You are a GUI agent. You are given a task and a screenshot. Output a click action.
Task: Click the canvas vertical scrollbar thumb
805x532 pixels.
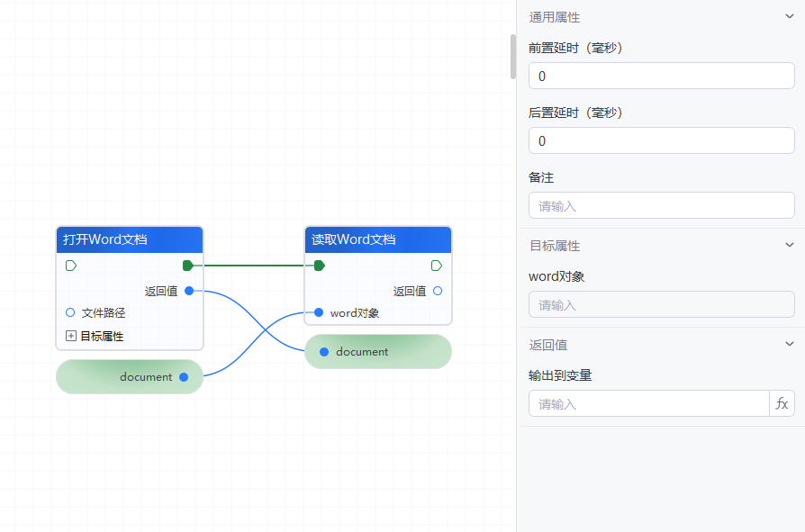click(513, 56)
